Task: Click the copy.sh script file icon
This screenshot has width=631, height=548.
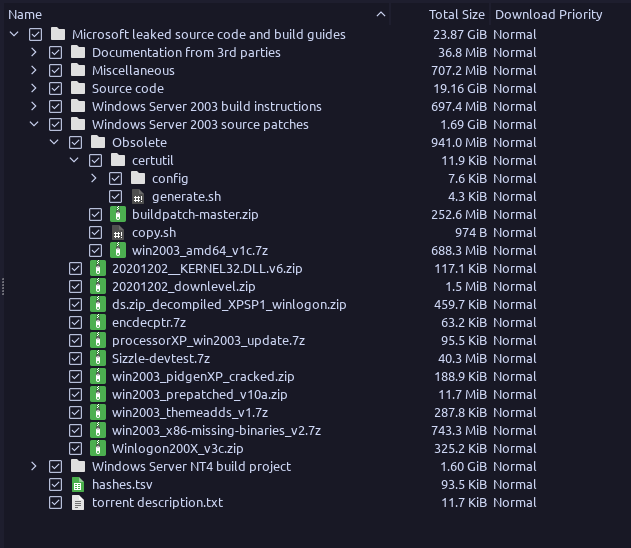Action: coord(118,232)
